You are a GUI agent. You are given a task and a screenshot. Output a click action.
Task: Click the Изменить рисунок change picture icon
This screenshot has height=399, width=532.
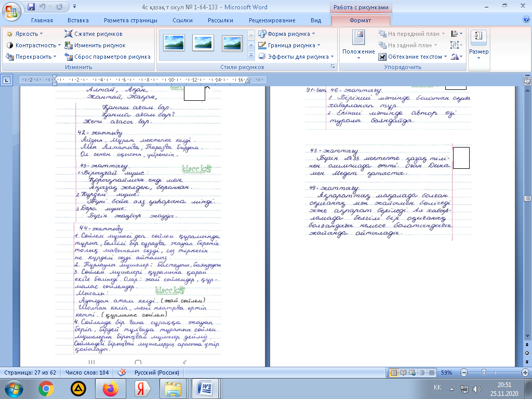pyautogui.click(x=69, y=45)
